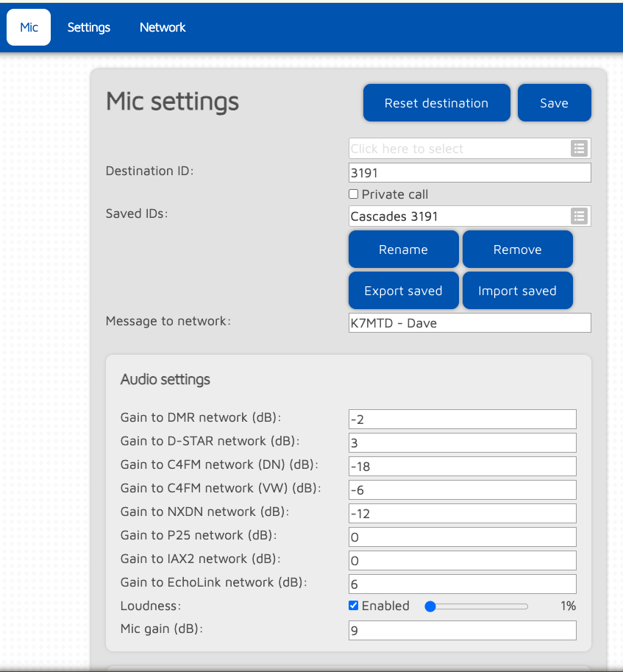This screenshot has width=623, height=672.
Task: Click Import saved button
Action: 517,291
